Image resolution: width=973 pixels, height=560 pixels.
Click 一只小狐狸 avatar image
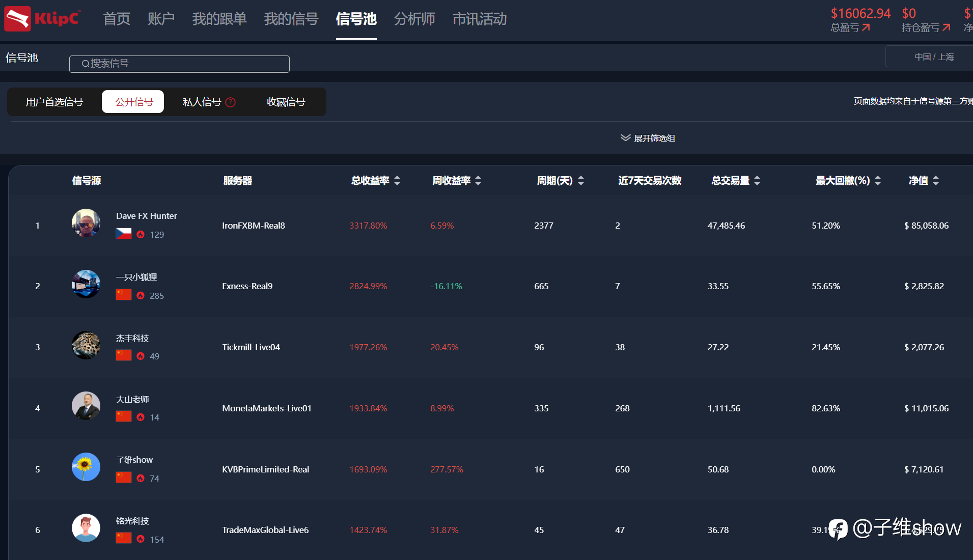coord(86,284)
